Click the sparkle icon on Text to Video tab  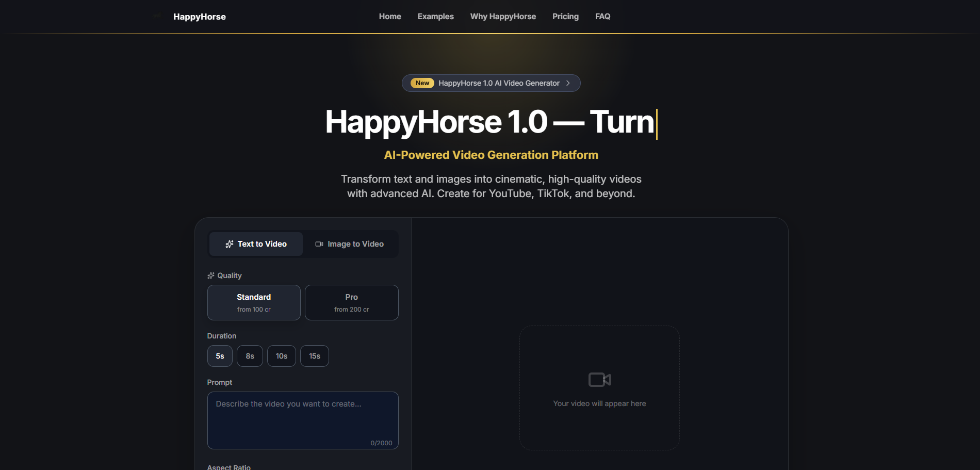[229, 244]
